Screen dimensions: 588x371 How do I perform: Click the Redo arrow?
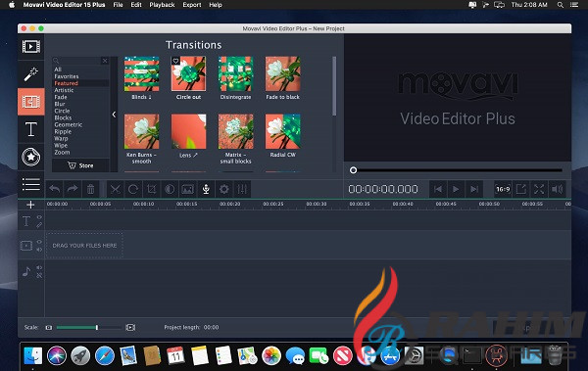tap(73, 189)
